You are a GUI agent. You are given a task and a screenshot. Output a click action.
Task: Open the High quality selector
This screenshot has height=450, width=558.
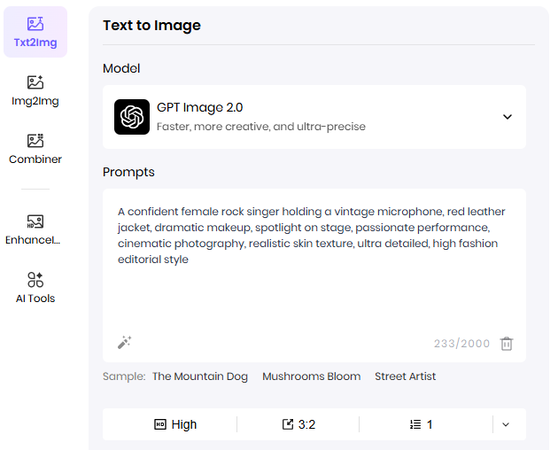[175, 424]
